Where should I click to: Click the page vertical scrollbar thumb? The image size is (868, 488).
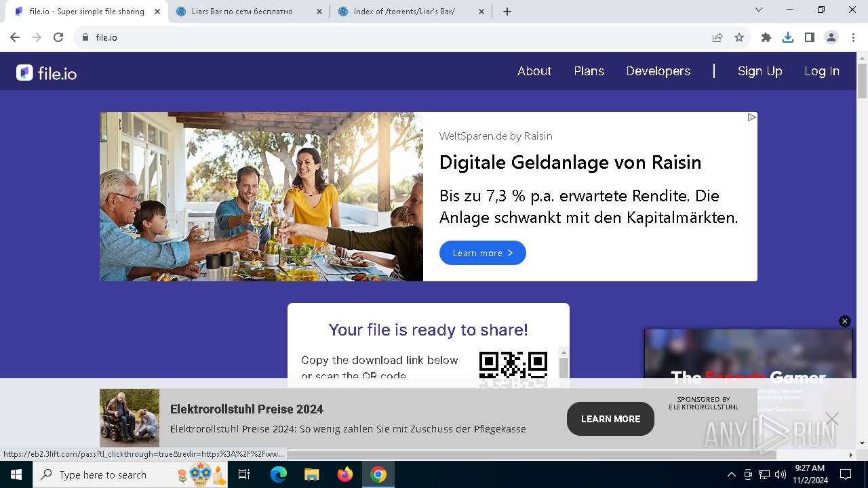coord(862,81)
